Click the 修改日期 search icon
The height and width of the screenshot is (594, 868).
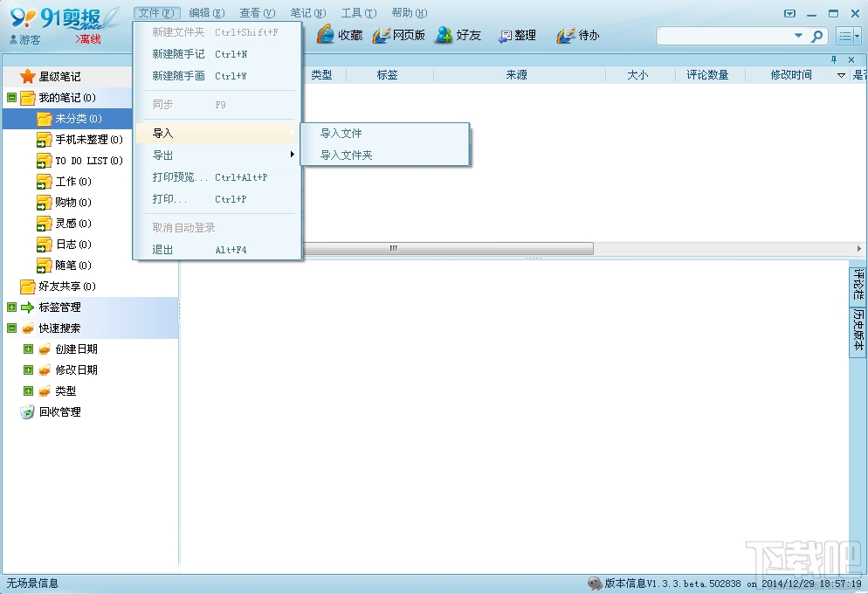click(x=45, y=370)
